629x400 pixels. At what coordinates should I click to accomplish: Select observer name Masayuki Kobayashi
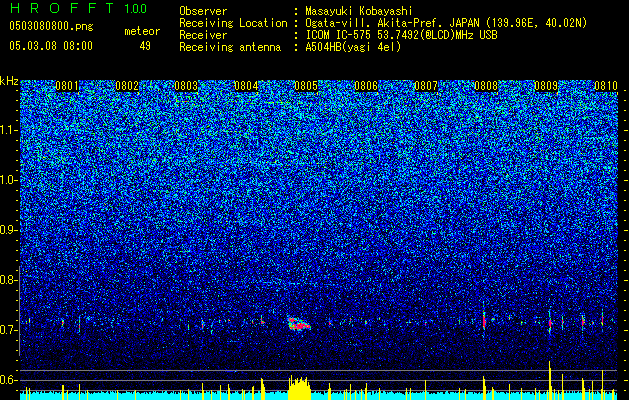[359, 11]
